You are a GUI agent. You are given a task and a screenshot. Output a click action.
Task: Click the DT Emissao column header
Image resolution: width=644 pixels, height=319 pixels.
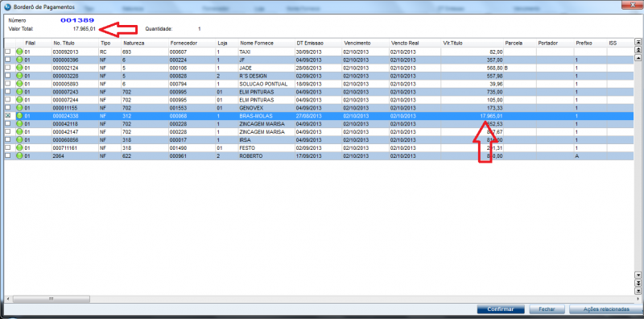[x=319, y=43]
